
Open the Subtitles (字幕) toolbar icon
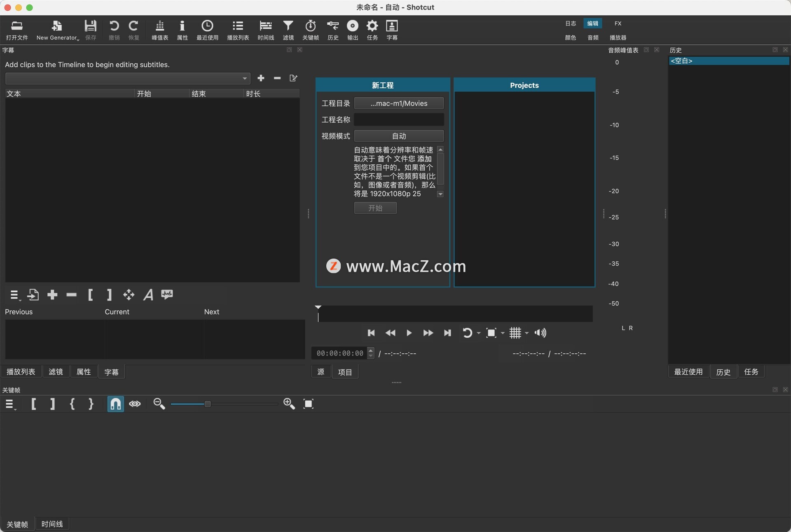(392, 30)
